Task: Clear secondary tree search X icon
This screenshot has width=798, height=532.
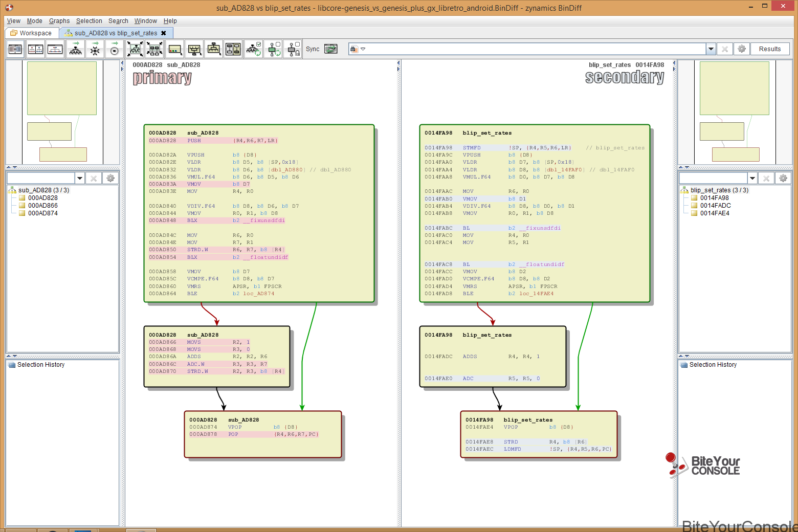Action: coord(766,178)
